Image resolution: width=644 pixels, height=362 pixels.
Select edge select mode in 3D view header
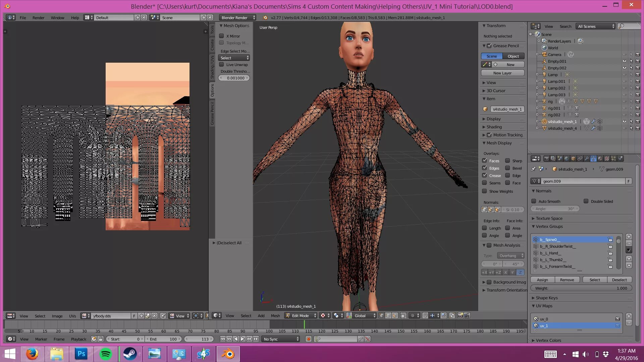coord(388,315)
